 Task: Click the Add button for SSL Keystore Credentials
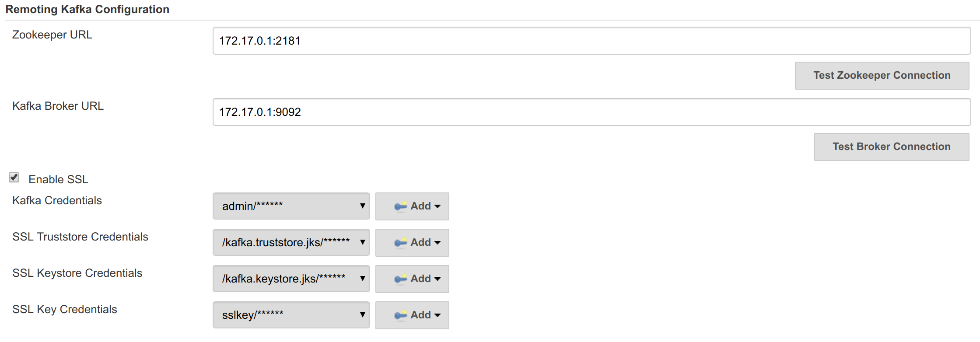(412, 279)
